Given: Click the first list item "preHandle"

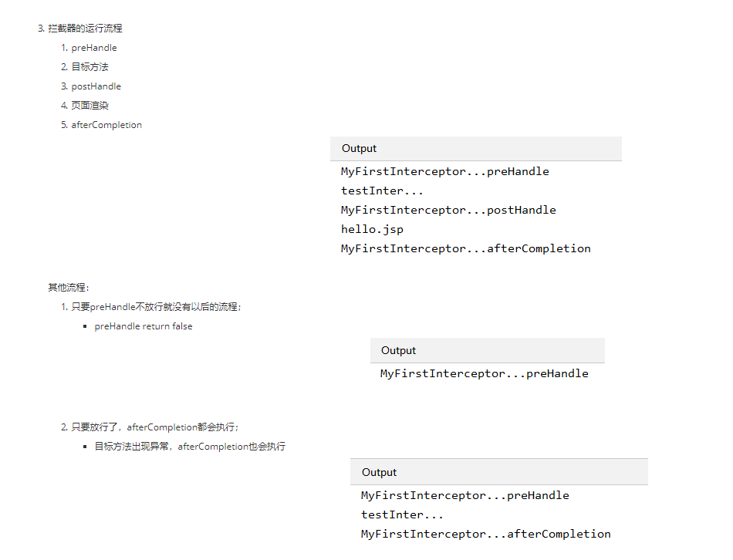Looking at the screenshot, I should pos(94,48).
